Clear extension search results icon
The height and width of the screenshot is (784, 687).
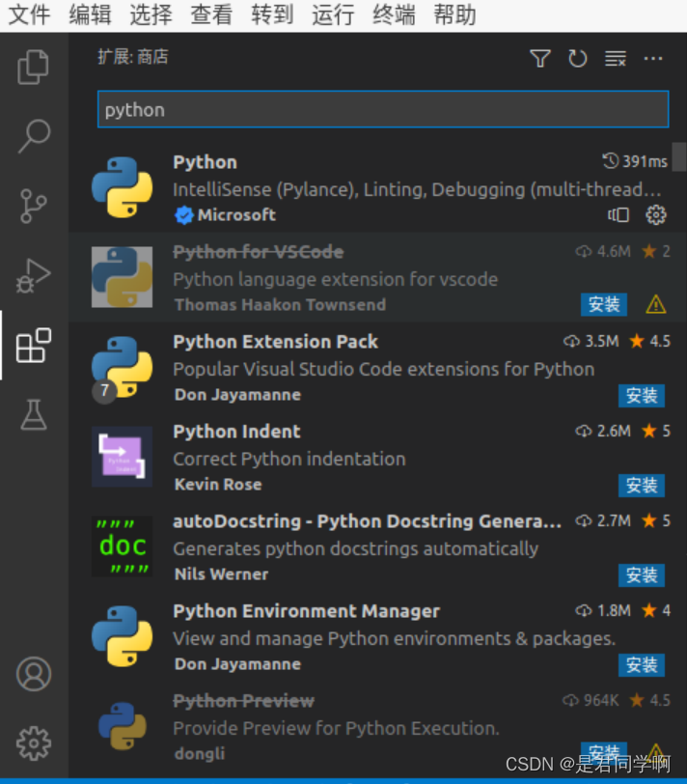[x=615, y=59]
